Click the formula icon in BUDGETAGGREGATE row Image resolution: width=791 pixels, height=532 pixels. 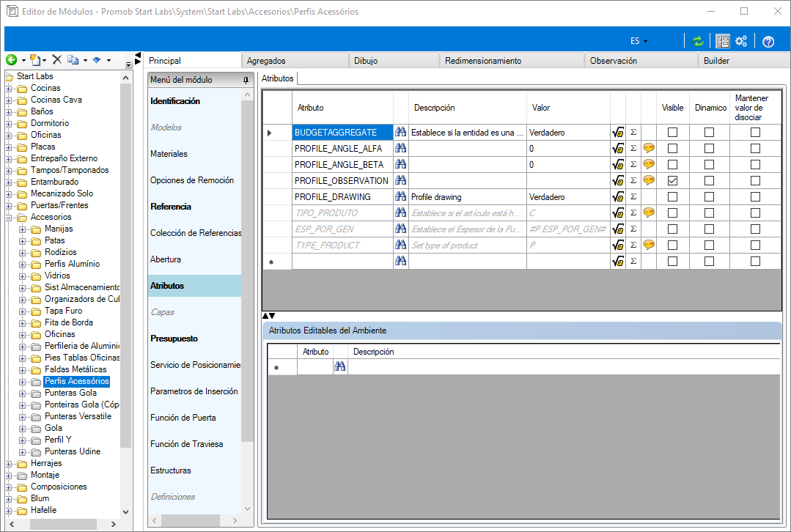[618, 133]
